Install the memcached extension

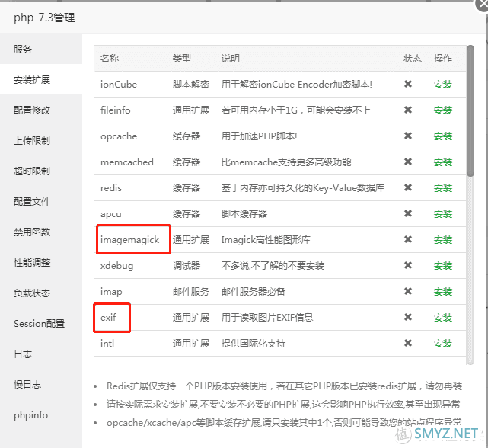[443, 162]
